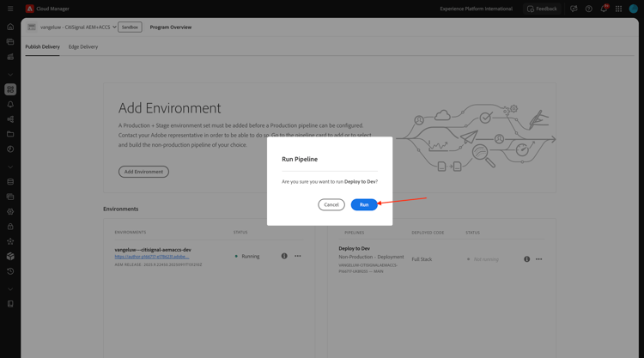The height and width of the screenshot is (358, 644).
Task: Open more options for the dev environment row
Action: coord(298,256)
